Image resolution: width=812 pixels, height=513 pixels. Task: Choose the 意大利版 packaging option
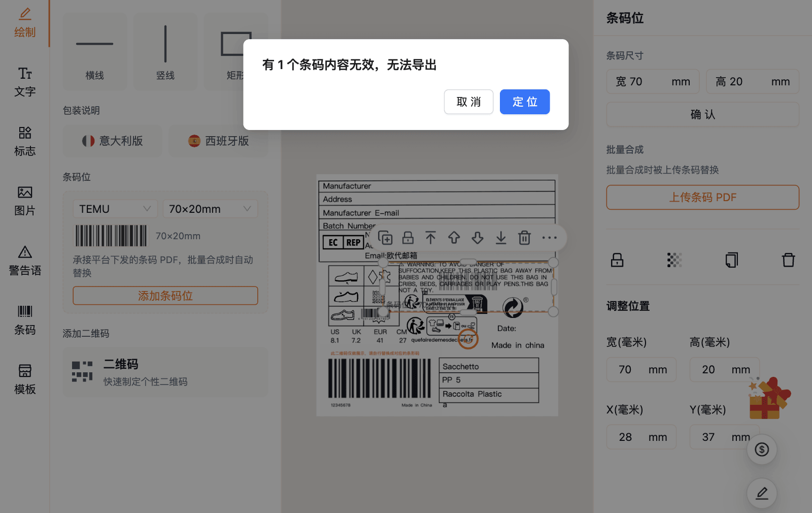[113, 141]
